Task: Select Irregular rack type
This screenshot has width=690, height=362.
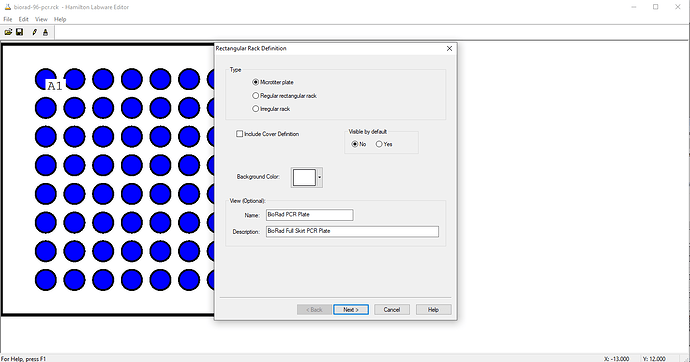Action: (255, 109)
